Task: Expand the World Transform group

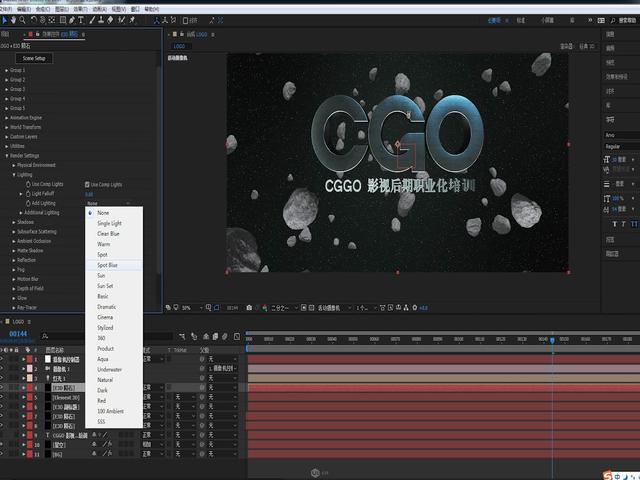Action: click(7, 127)
